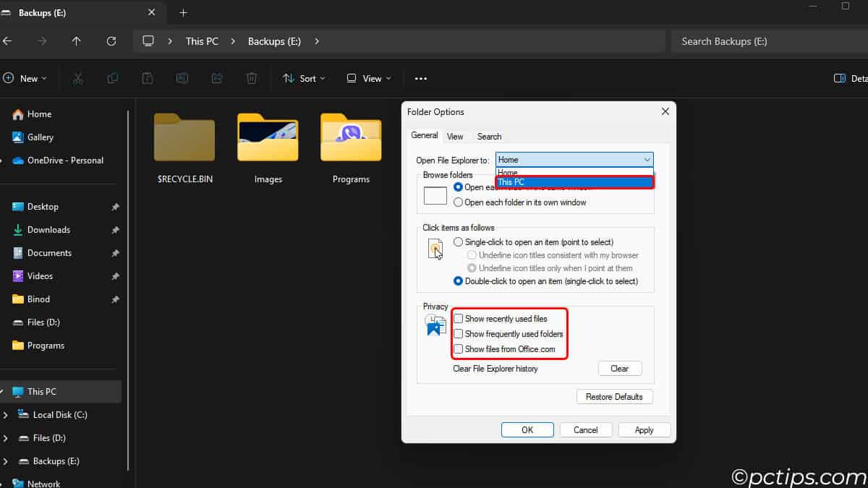Enable Show recently used files checkbox
The width and height of the screenshot is (868, 488).
(x=459, y=319)
